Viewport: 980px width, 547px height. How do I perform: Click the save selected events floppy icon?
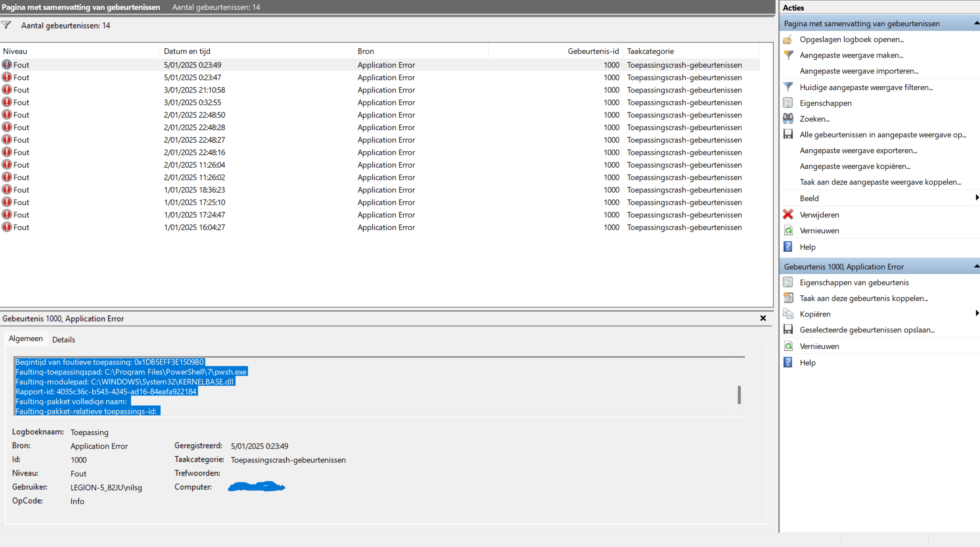pos(788,330)
